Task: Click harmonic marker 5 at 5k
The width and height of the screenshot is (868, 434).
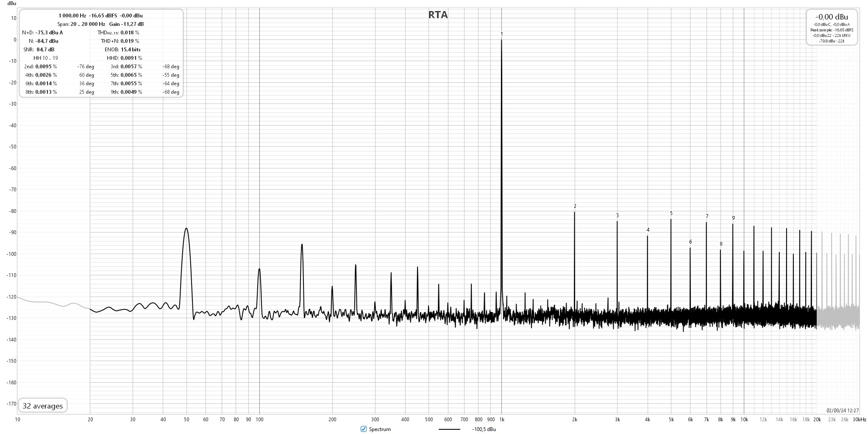Action: click(x=671, y=213)
